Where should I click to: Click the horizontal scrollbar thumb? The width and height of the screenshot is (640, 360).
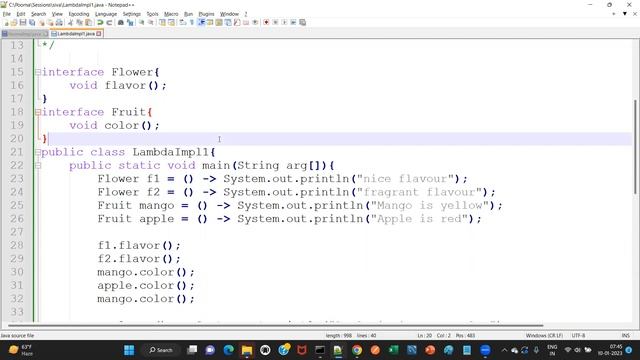pyautogui.click(x=276, y=325)
